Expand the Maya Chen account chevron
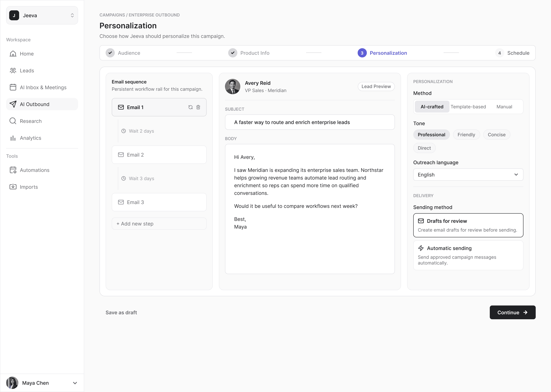The height and width of the screenshot is (392, 551). click(75, 383)
